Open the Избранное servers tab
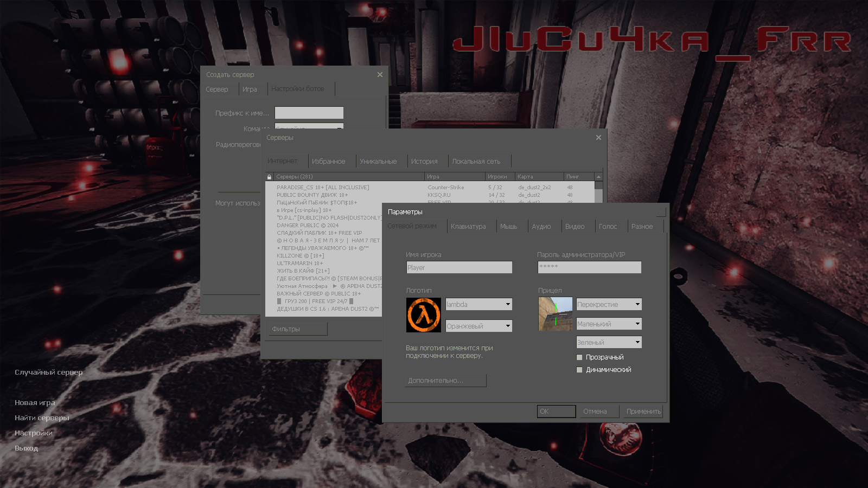The height and width of the screenshot is (488, 868). coord(328,162)
